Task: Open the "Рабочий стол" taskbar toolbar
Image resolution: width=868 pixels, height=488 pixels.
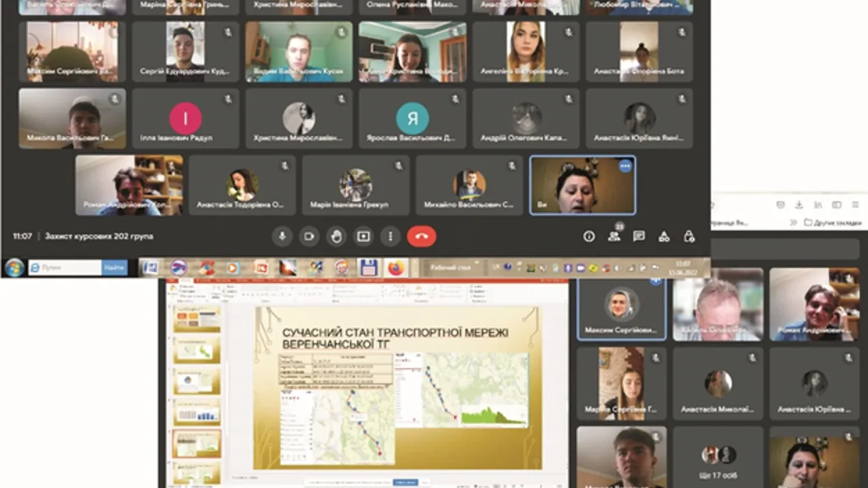Action: coord(450,268)
